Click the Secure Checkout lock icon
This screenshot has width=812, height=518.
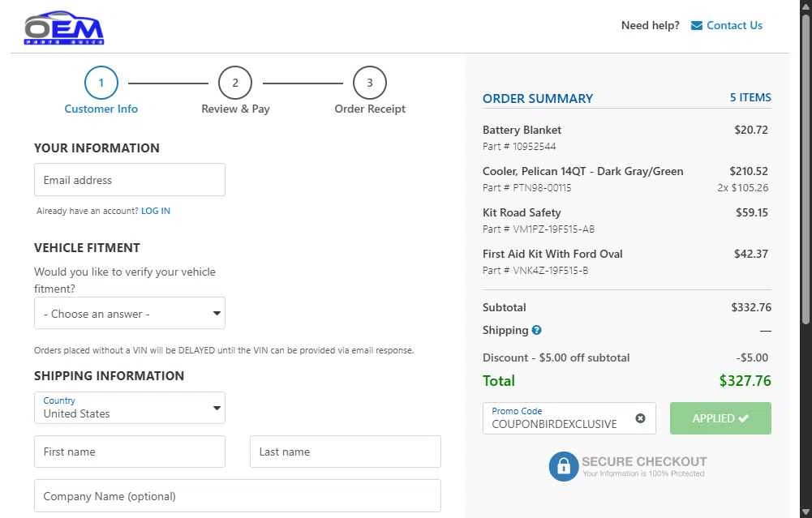(x=564, y=466)
